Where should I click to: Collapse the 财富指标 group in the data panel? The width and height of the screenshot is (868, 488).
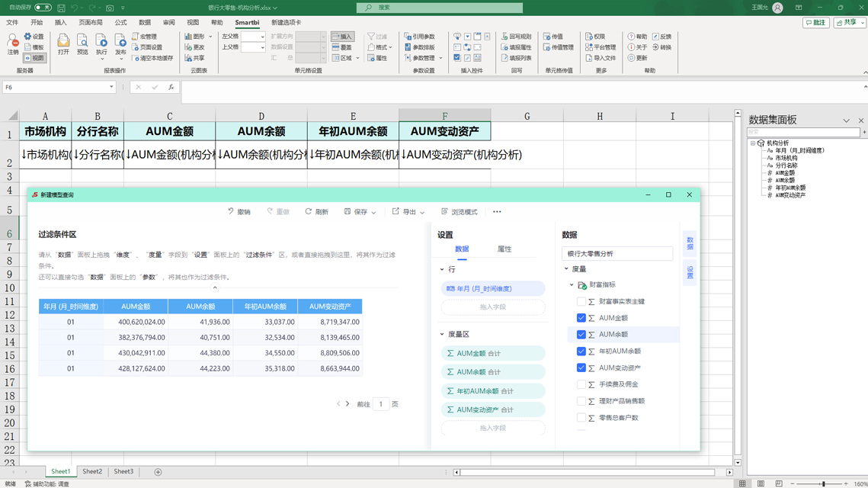(571, 284)
